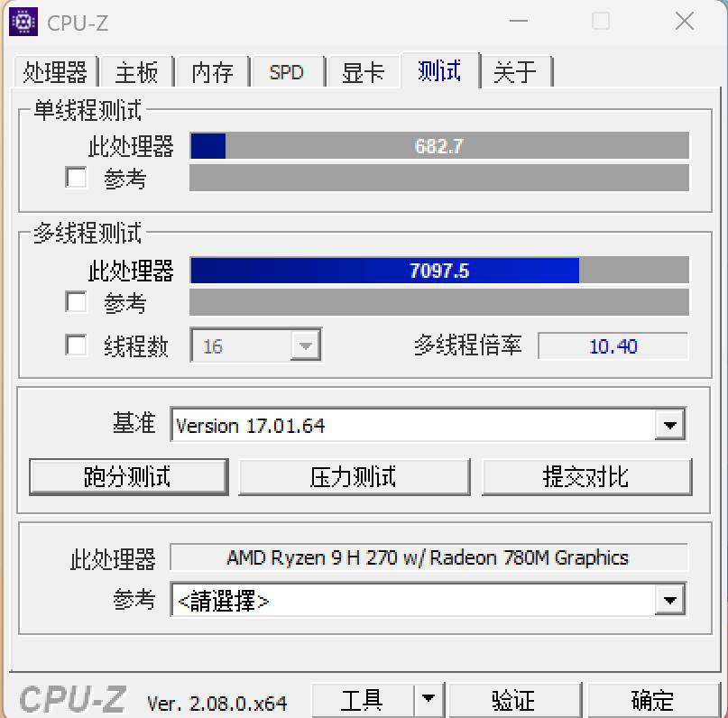Select the SPD tab
The image size is (728, 718).
click(x=287, y=72)
